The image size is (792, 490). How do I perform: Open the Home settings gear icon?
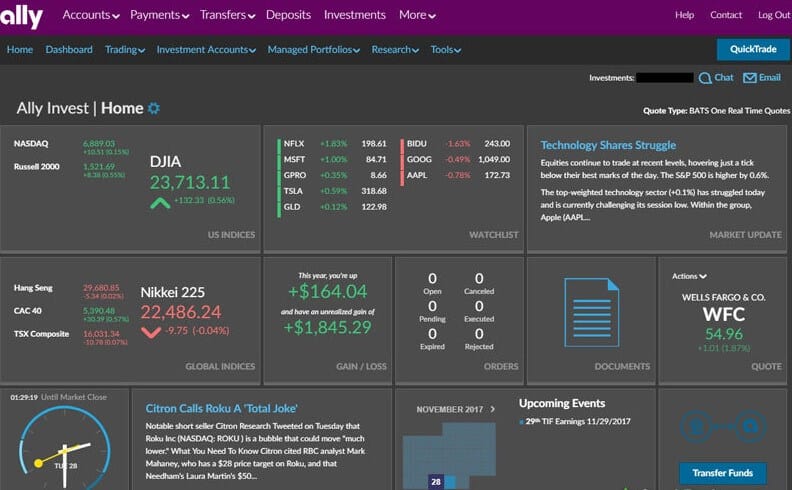pyautogui.click(x=154, y=108)
